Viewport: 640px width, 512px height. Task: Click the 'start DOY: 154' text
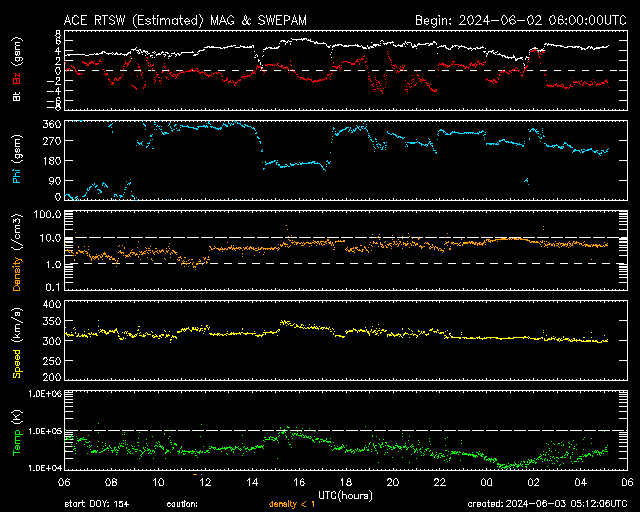[97, 504]
